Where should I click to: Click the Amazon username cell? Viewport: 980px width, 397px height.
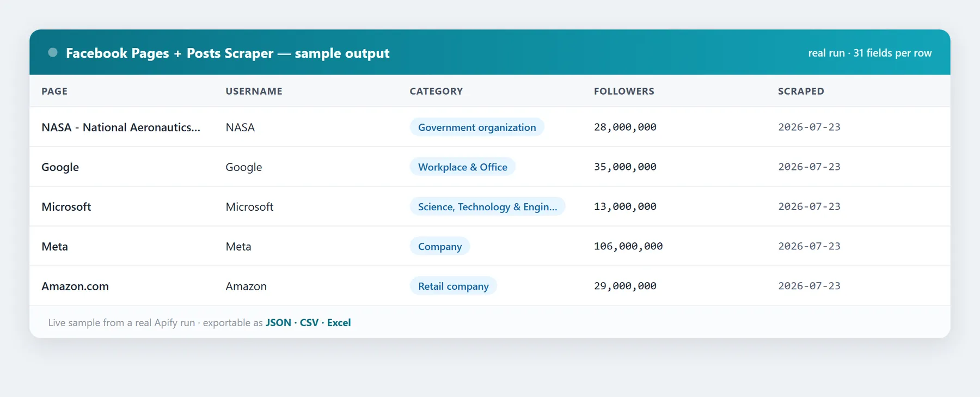click(x=246, y=286)
